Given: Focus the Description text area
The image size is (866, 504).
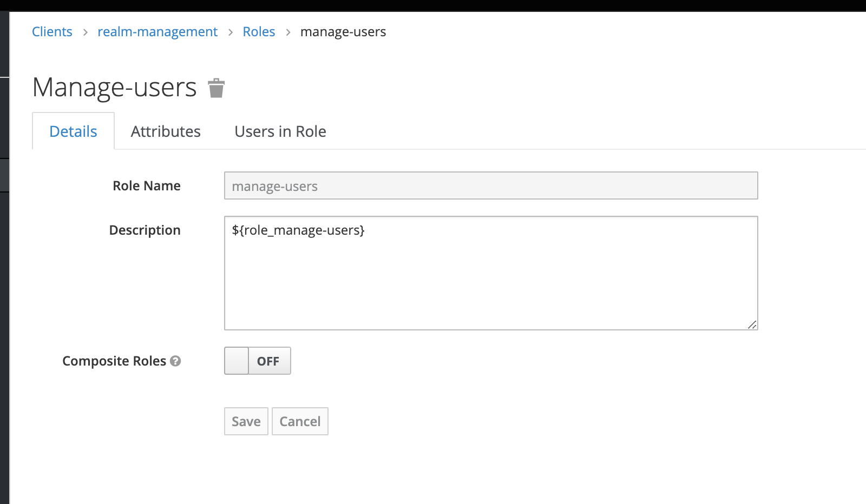Looking at the screenshot, I should 491,273.
